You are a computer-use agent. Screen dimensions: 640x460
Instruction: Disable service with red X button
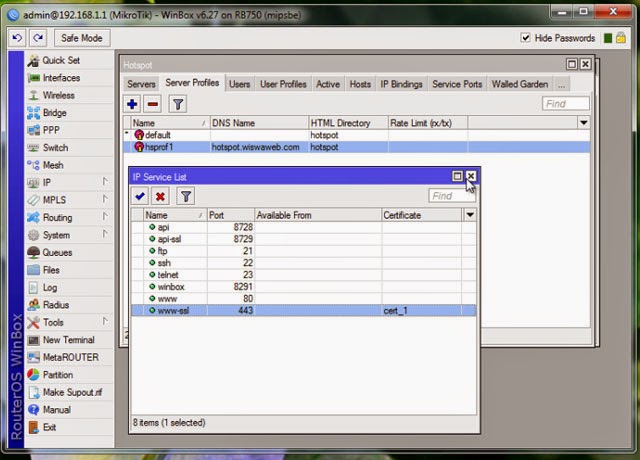click(x=160, y=196)
